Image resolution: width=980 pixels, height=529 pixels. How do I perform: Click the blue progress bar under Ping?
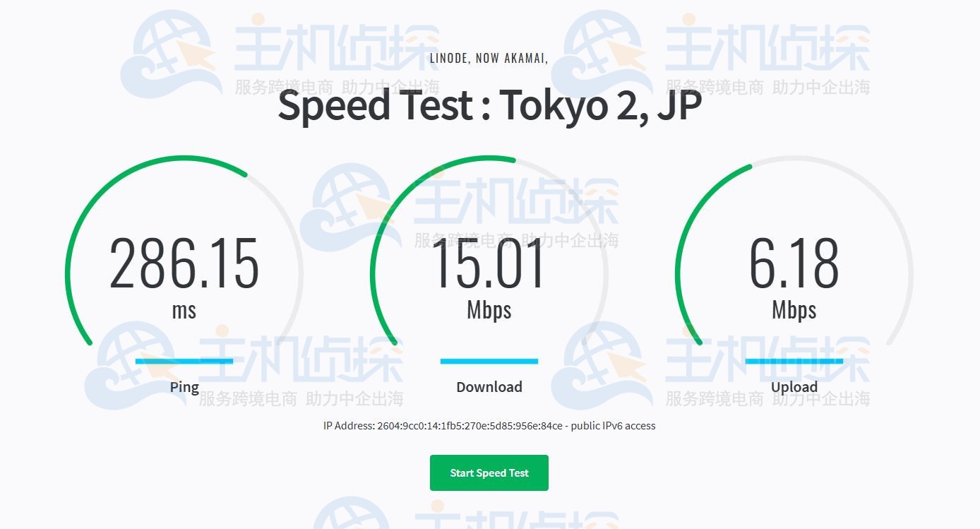tap(184, 361)
